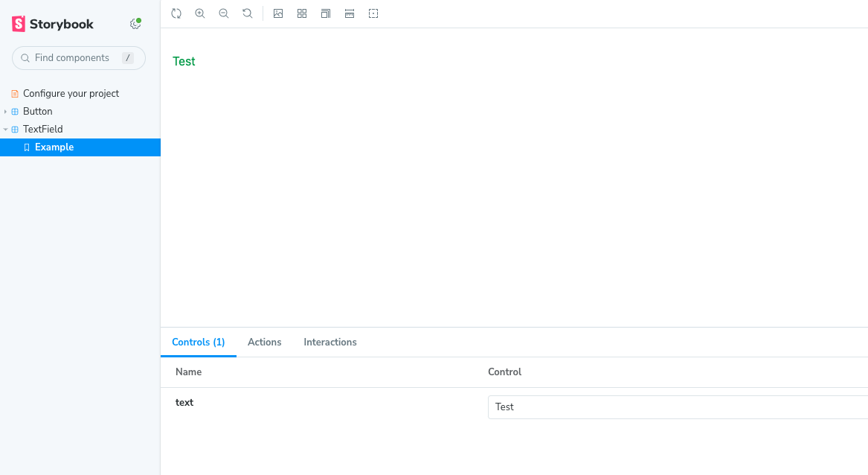Click the remount component icon
The height and width of the screenshot is (475, 868).
[x=176, y=13]
